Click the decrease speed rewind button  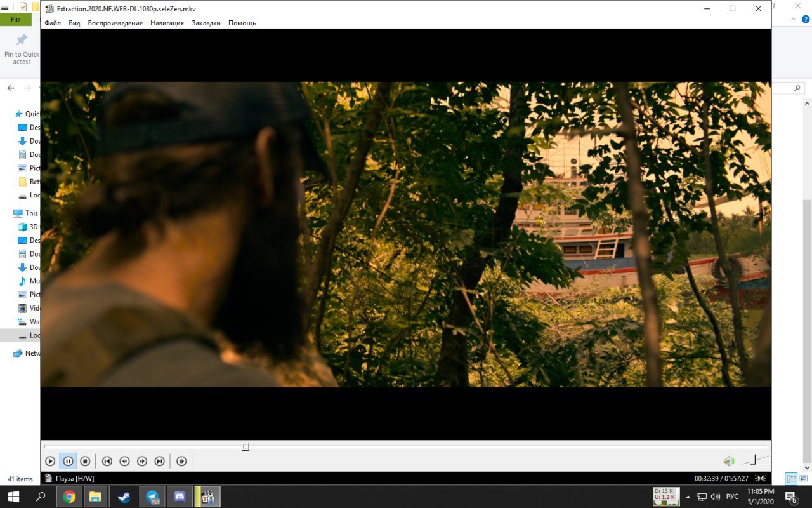(125, 461)
